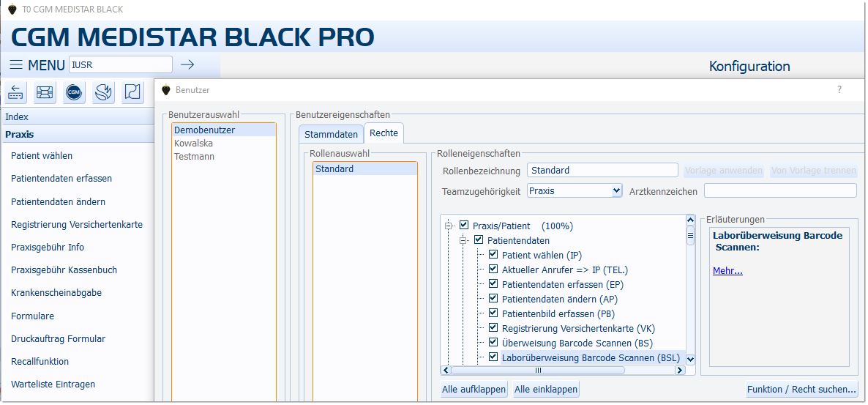Focus the Arztkennzeichen field
The image size is (868, 405).
coord(780,190)
